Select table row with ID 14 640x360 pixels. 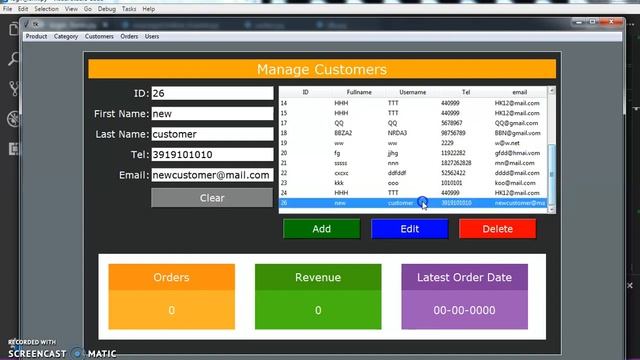(x=413, y=103)
